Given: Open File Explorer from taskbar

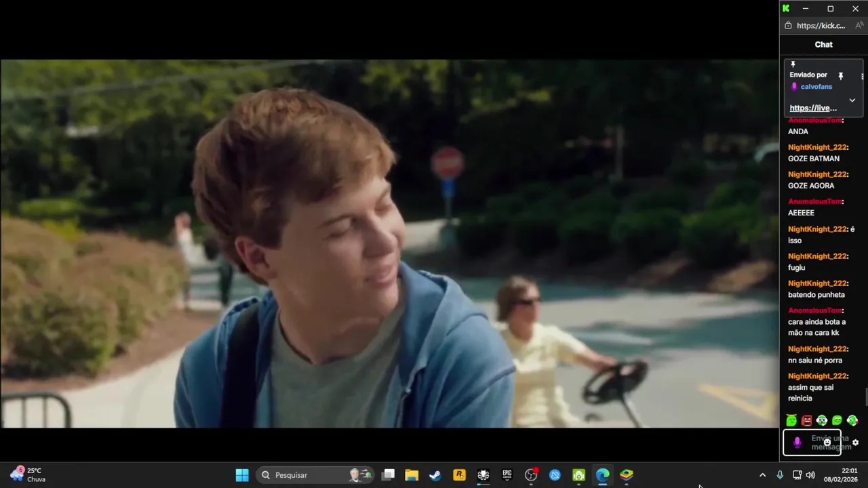Looking at the screenshot, I should click(x=412, y=475).
